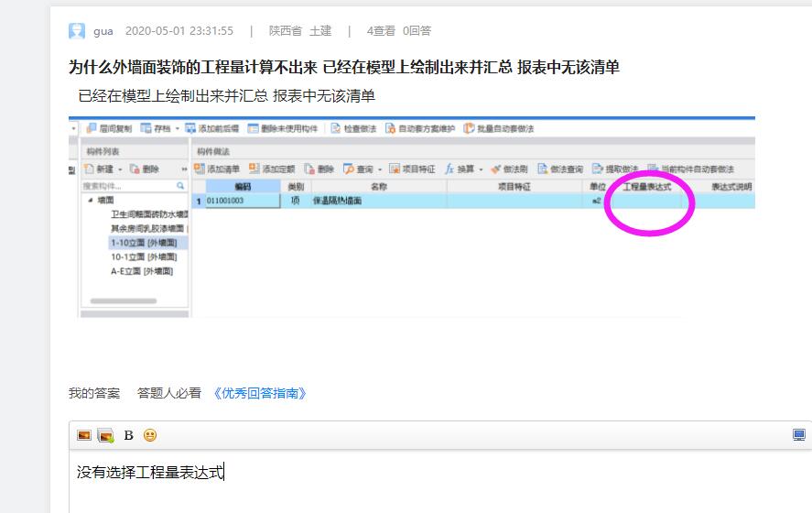Click 换算 fx toolbar icon
The height and width of the screenshot is (513, 812).
tap(449, 169)
